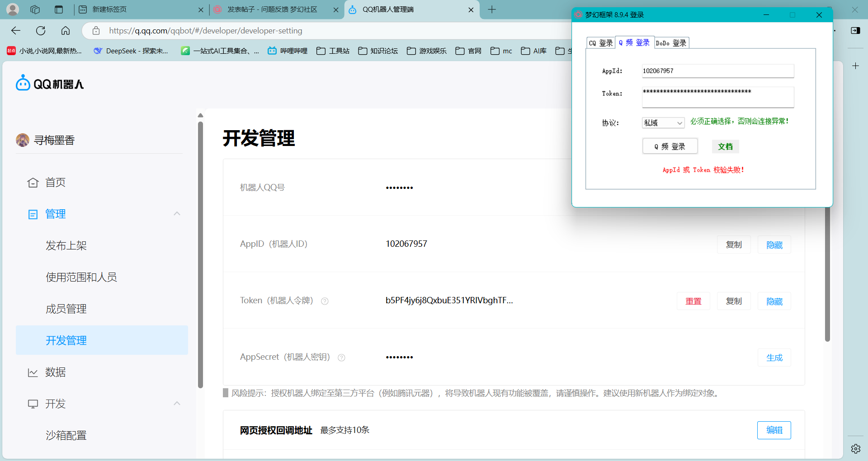Click the browser refresh icon
Screen dimensions: 868x461
pyautogui.click(x=41, y=31)
